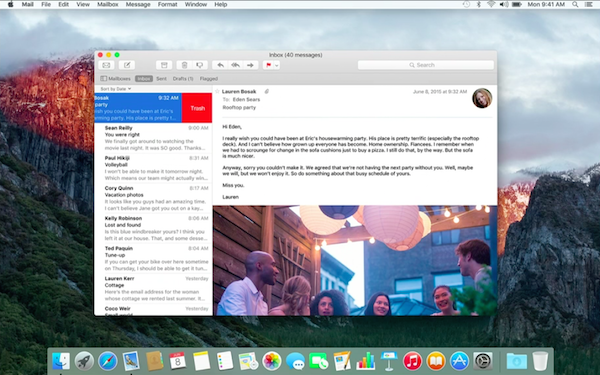Select the Inbox favorites tab
The image size is (600, 375).
(144, 78)
